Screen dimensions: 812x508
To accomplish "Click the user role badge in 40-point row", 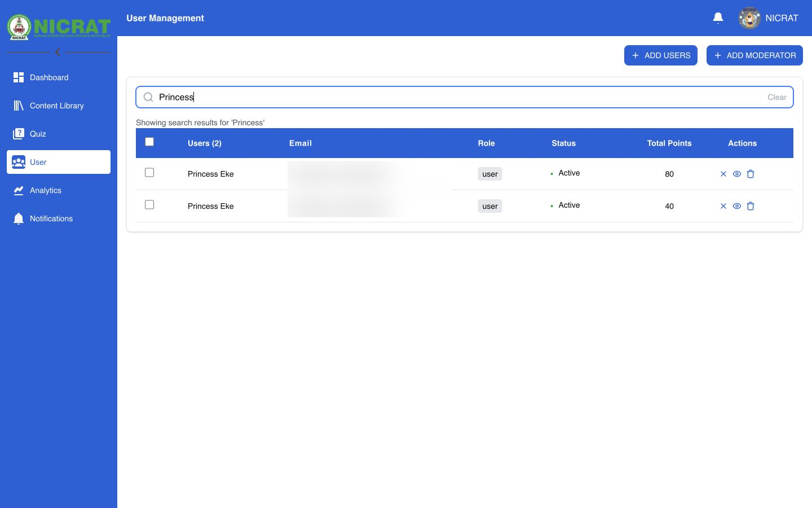I will point(490,206).
